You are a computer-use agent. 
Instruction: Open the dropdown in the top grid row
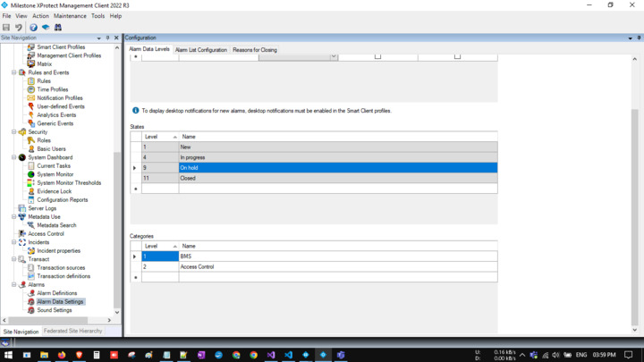click(334, 56)
